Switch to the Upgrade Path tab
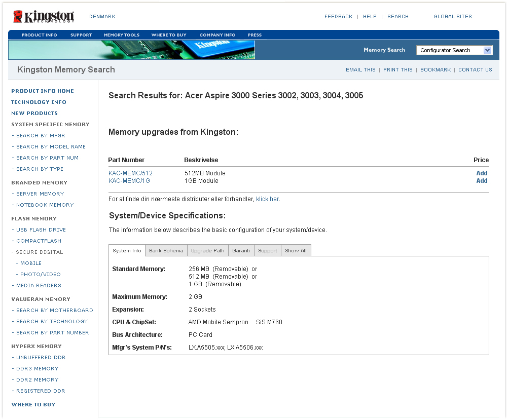Screen dimensions: 508x420 click(207, 251)
